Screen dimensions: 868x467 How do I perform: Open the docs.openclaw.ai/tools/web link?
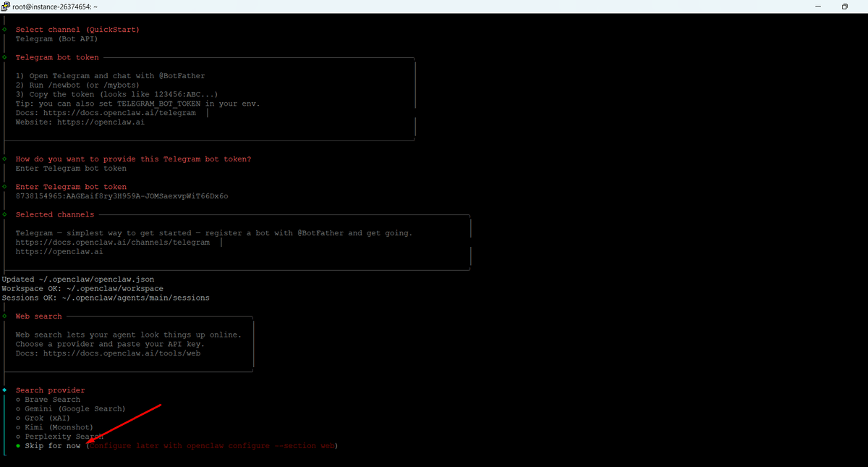(122, 353)
